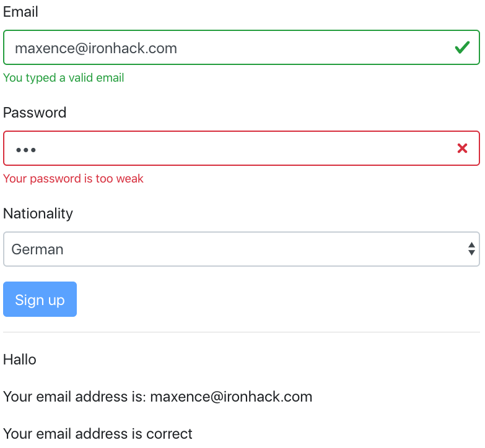The image size is (485, 448).
Task: Click the red X icon in Password field
Action: pyautogui.click(x=462, y=149)
